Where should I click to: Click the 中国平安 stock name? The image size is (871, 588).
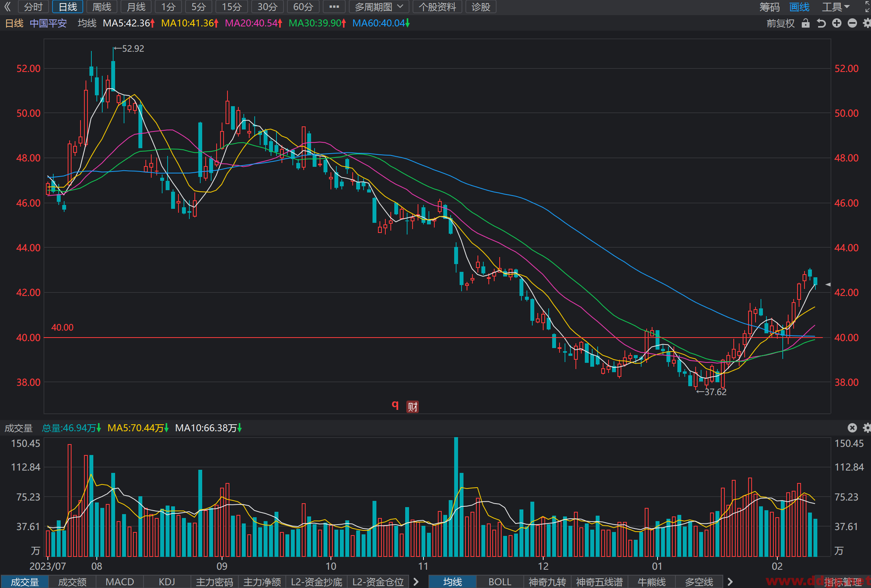point(48,23)
